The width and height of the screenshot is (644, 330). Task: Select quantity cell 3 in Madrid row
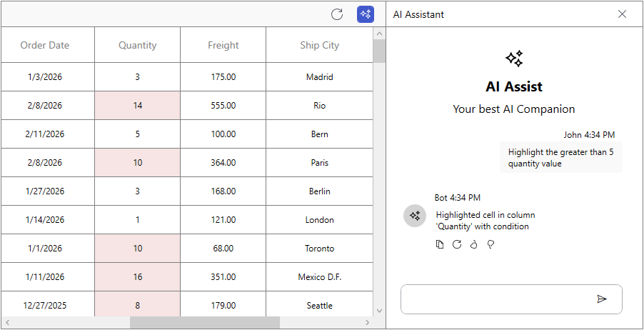[x=138, y=77]
